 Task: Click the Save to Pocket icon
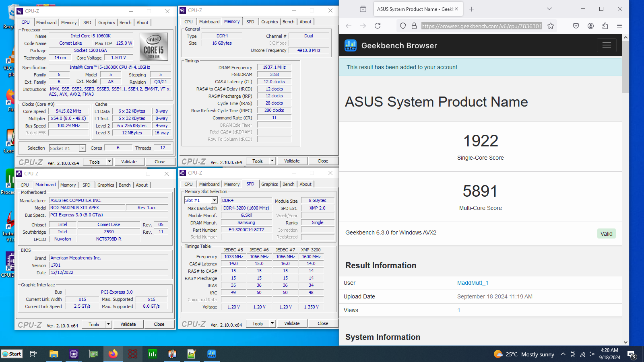[x=576, y=26]
